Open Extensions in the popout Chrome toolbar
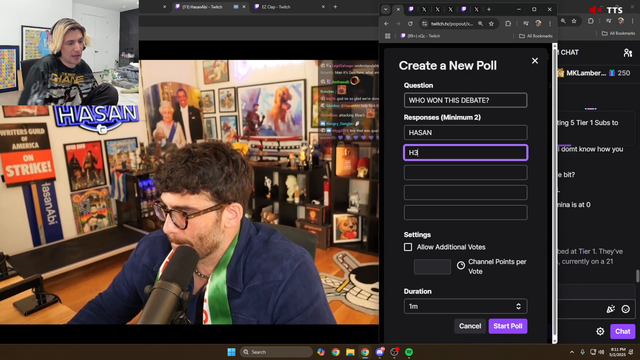 [508, 24]
